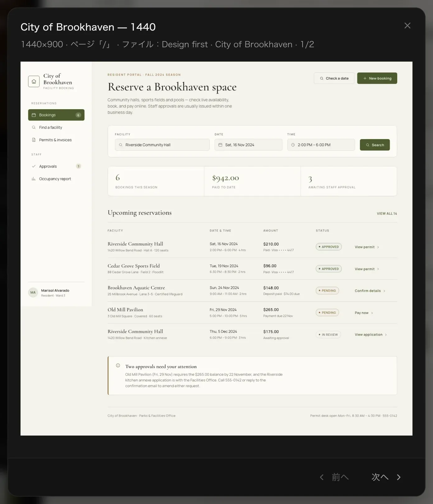The width and height of the screenshot is (433, 504).
Task: Open the Occupancy report page
Action: pos(56,179)
